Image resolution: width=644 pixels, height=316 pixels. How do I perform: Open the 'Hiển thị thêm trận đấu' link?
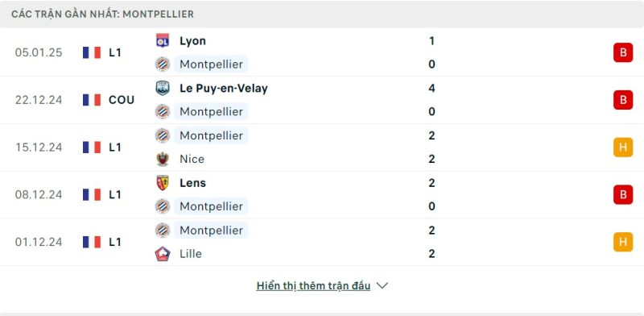click(313, 285)
